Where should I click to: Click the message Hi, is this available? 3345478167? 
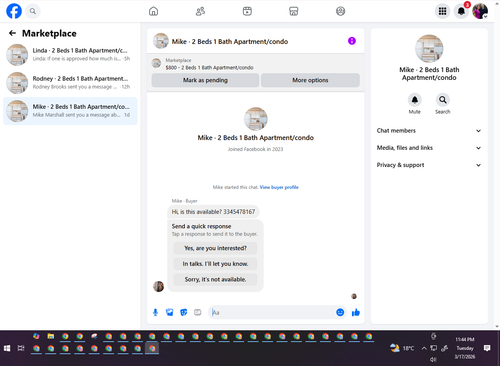click(213, 212)
